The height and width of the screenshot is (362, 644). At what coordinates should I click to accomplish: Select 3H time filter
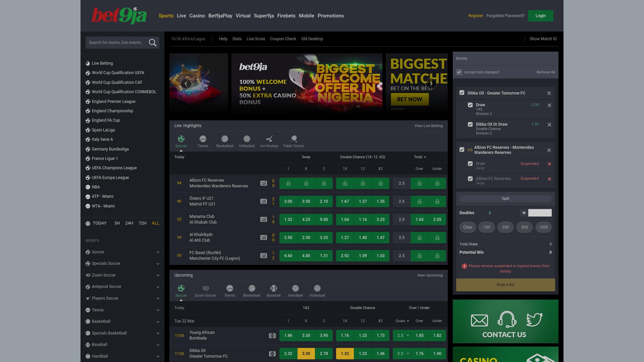117,223
